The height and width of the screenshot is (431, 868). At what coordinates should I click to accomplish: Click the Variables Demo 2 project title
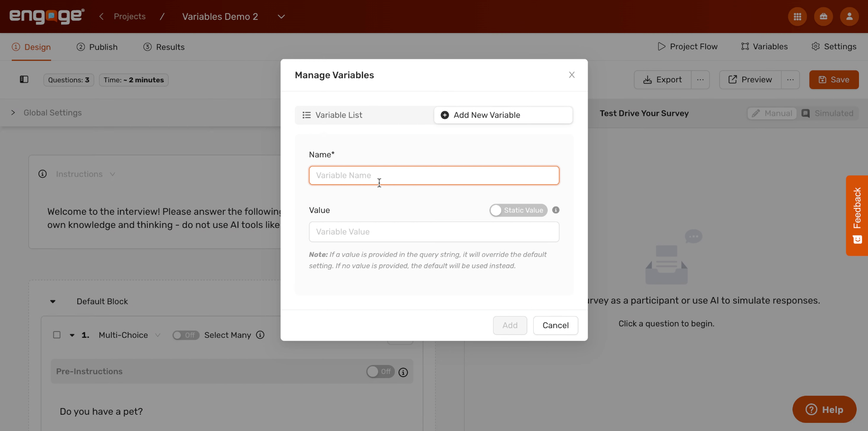click(220, 17)
